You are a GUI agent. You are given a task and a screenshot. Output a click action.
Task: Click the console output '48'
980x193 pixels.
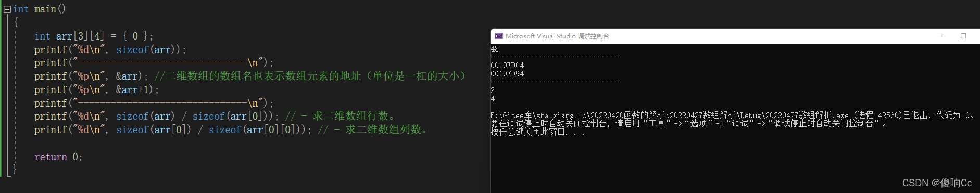click(x=495, y=49)
